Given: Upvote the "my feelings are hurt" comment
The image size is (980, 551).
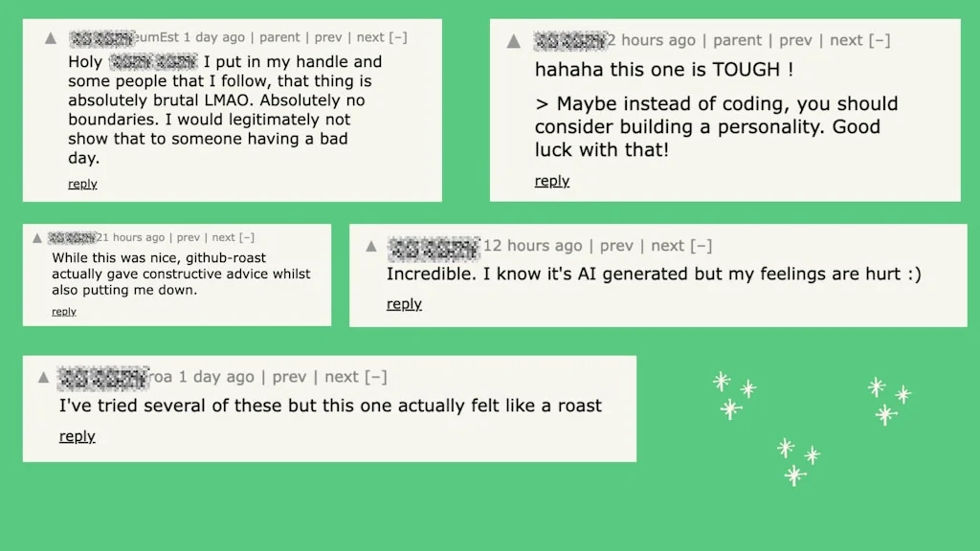Looking at the screenshot, I should pos(370,246).
